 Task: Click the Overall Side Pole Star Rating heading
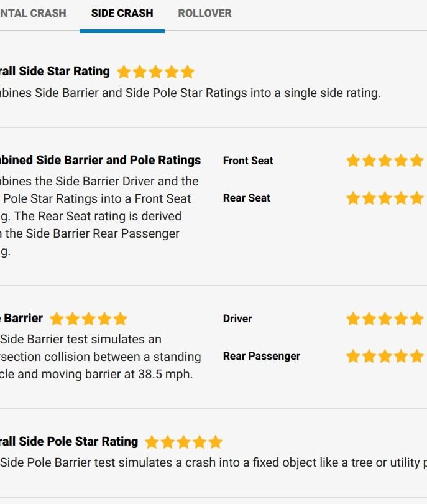pyautogui.click(x=69, y=441)
